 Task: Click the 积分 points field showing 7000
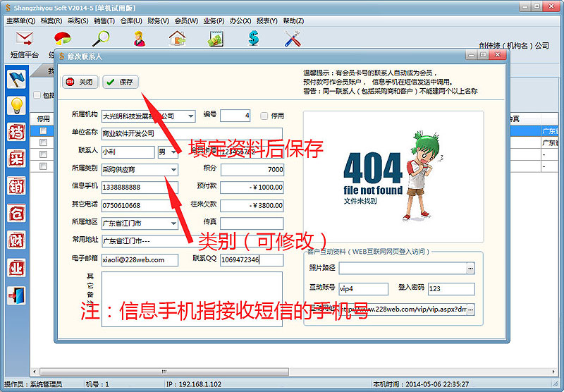(252, 170)
